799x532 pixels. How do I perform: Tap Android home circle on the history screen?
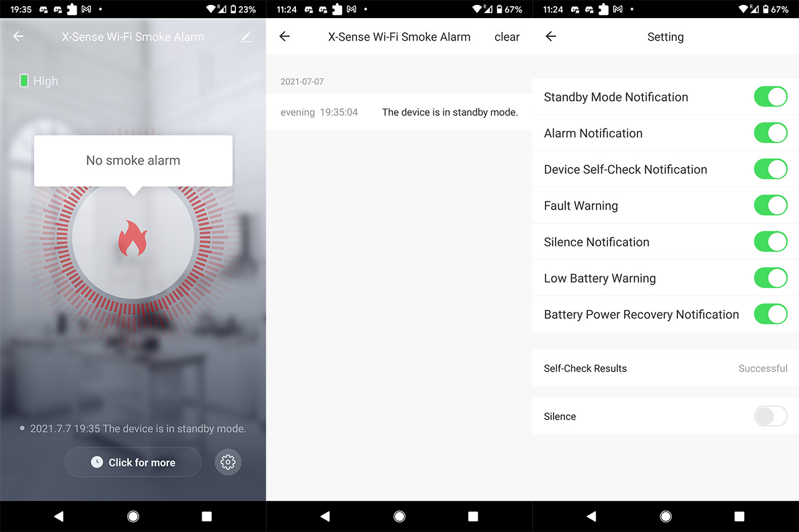click(399, 516)
